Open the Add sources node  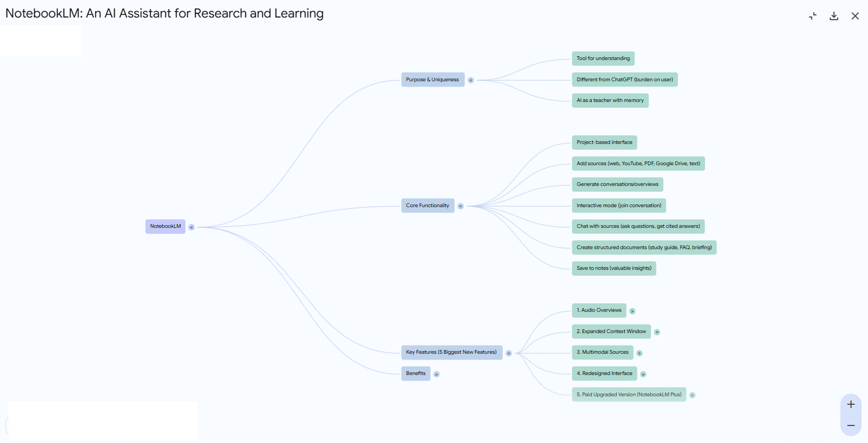[x=639, y=164]
